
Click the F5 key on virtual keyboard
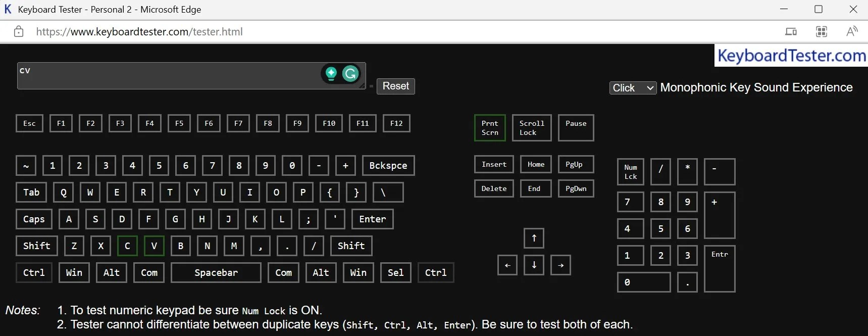click(x=179, y=123)
